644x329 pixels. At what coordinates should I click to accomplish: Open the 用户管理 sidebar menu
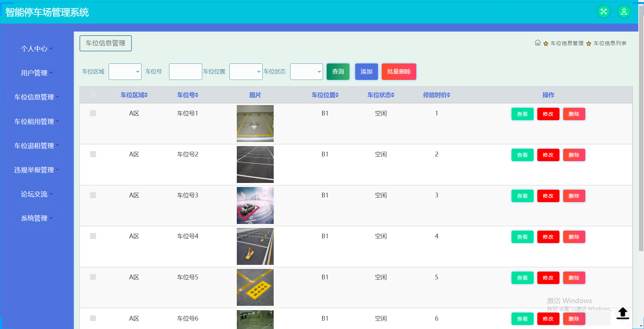pyautogui.click(x=37, y=73)
